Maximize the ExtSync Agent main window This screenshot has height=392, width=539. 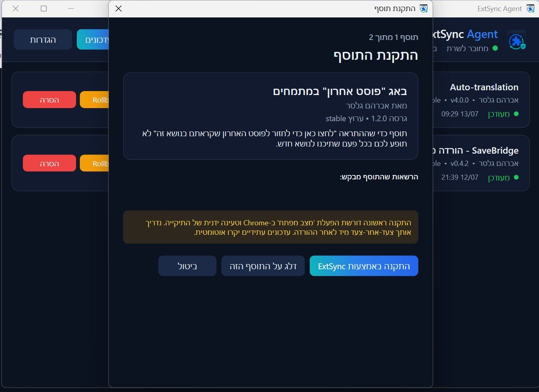tap(44, 8)
